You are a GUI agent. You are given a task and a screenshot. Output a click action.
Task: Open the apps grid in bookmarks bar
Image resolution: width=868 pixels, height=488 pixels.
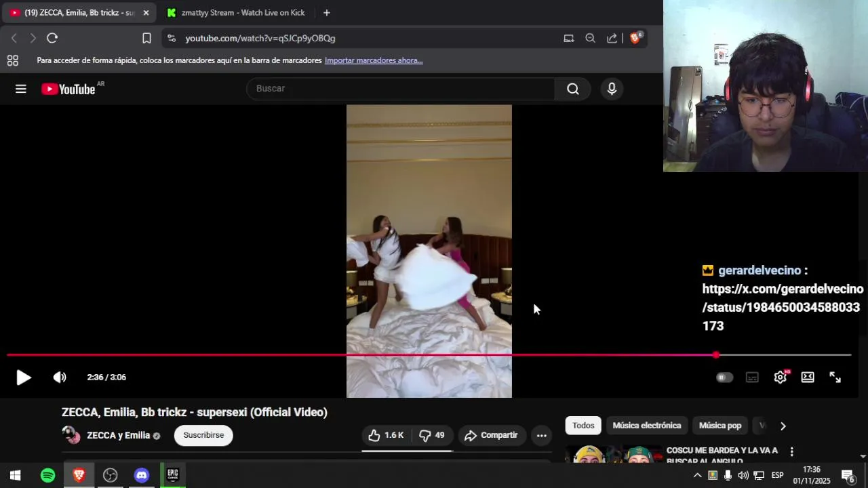12,60
